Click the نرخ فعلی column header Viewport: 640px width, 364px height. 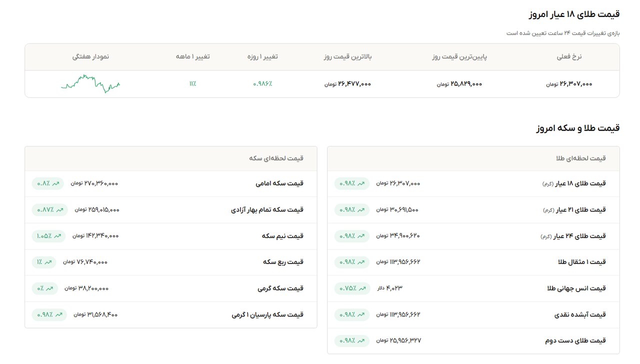(569, 56)
